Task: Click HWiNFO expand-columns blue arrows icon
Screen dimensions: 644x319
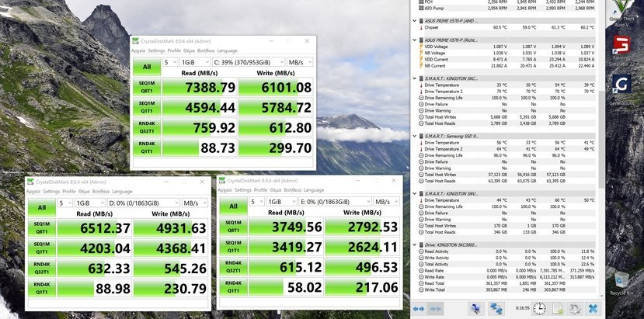Action: tap(419, 309)
